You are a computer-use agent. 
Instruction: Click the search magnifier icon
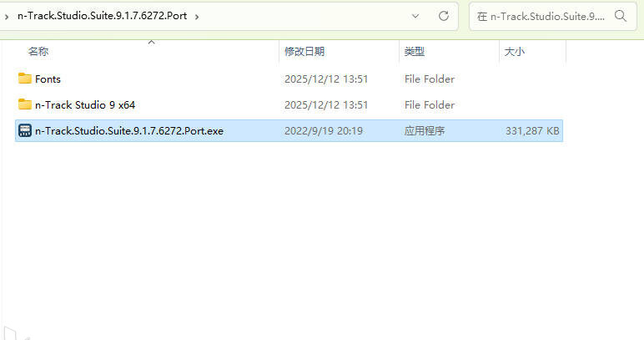click(620, 16)
